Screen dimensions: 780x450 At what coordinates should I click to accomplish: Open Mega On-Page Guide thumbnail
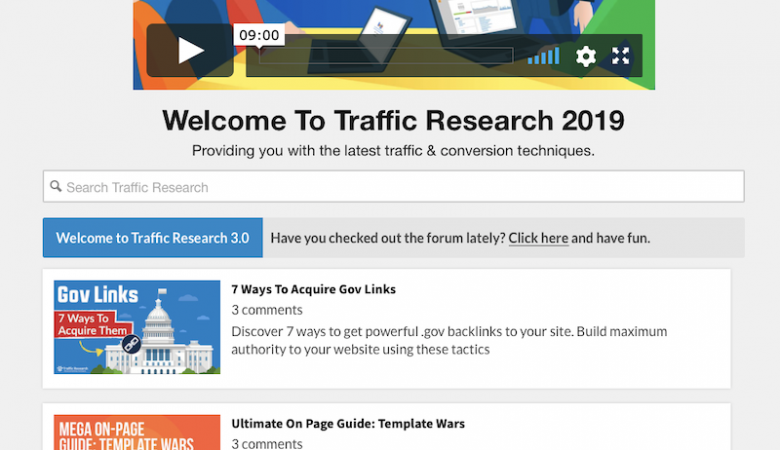[x=137, y=432]
